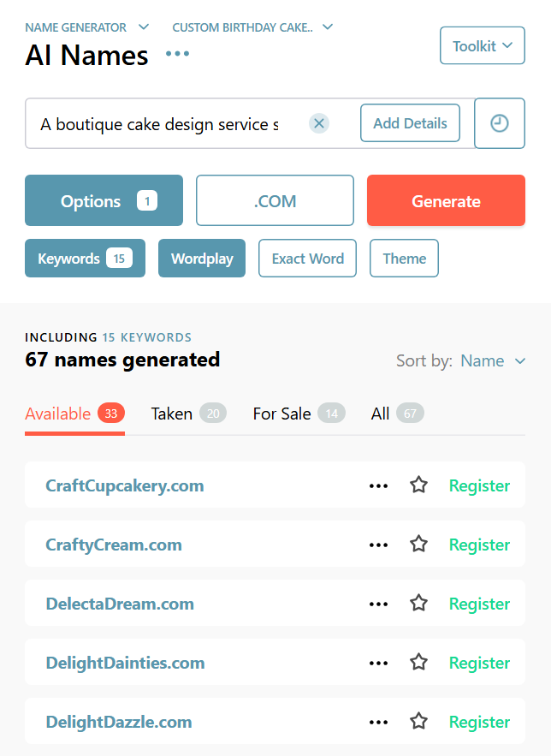551x756 pixels.
Task: Enable the Exact Word filter
Action: coord(307,259)
